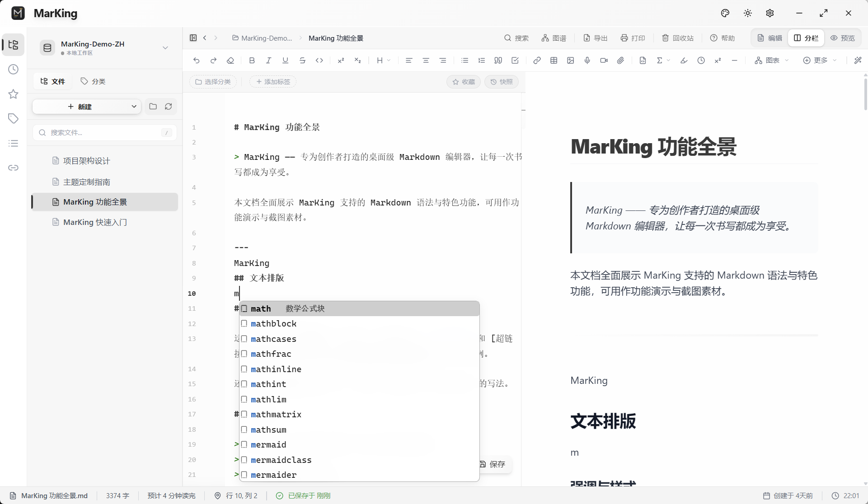Switch to 分栏 split mode
Viewport: 868px width, 504px height.
[806, 38]
